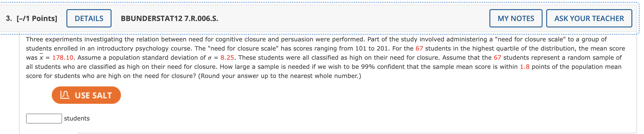Viewport: 644px width, 134px height.
Task: Click the [-/1 Points] score indicator
Action: point(37,18)
